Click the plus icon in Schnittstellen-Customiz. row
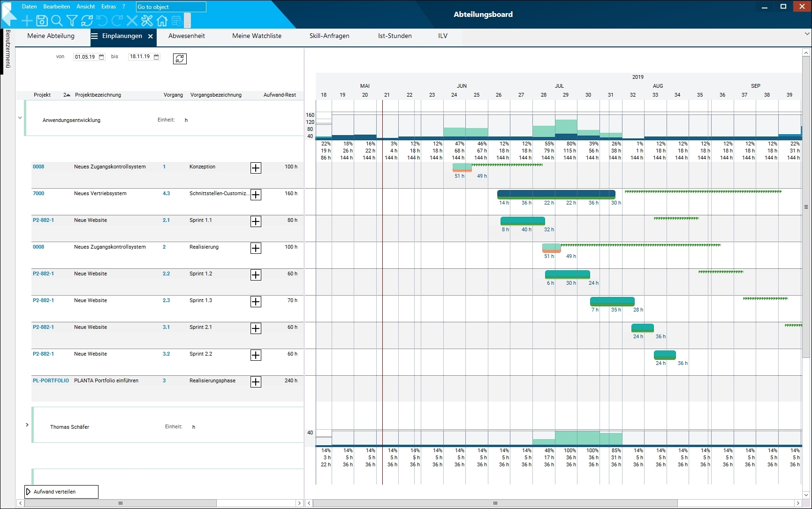Viewport: 812px width, 509px height. coord(256,195)
